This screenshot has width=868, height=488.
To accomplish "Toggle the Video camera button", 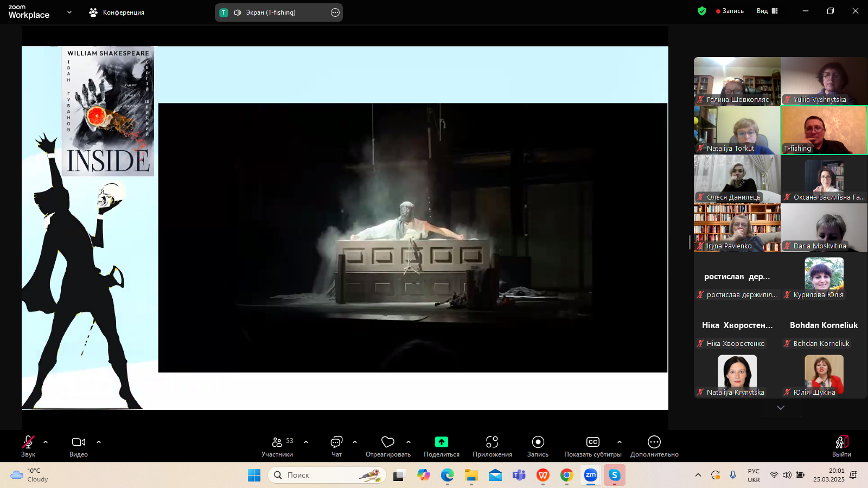I will (x=79, y=442).
